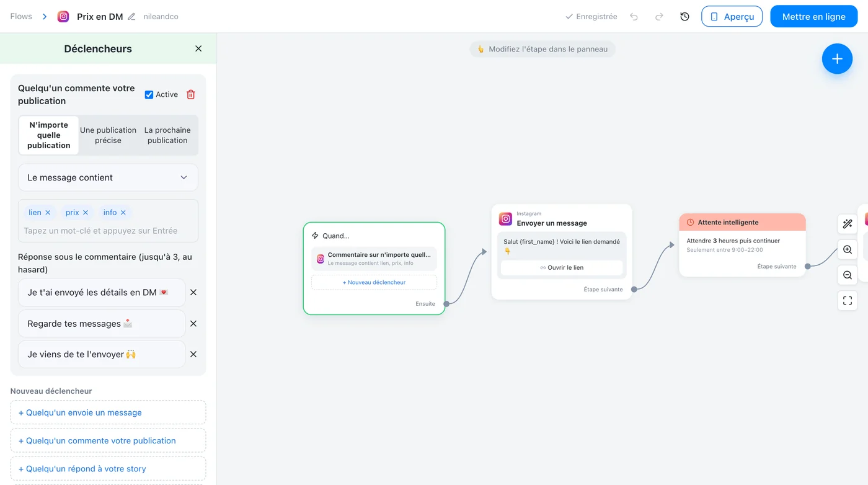Click the Instagram logo beside the flow name
The image size is (868, 485).
[63, 17]
